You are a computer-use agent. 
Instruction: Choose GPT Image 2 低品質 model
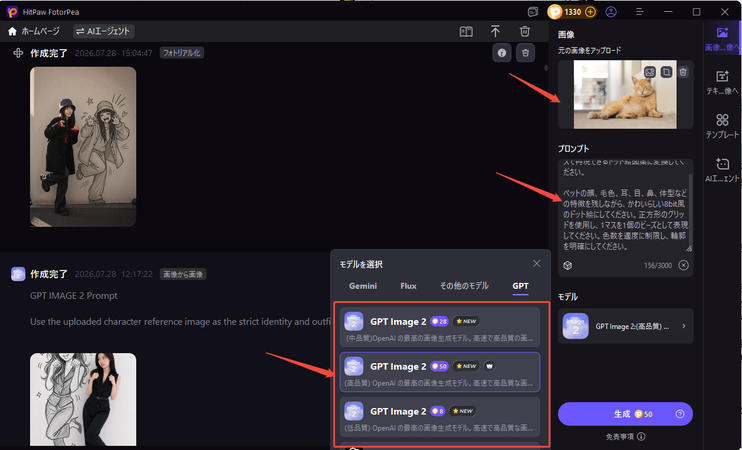coord(440,417)
